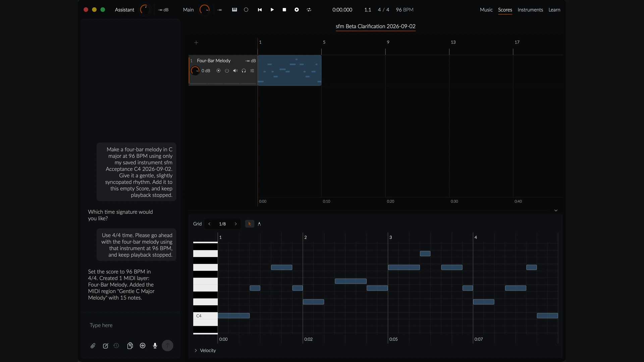The height and width of the screenshot is (362, 644).
Task: Select the final C4 note in bar 4
Action: coord(547,316)
